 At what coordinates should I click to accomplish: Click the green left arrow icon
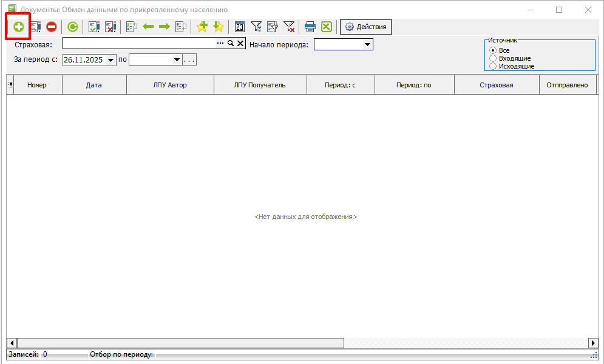click(148, 27)
